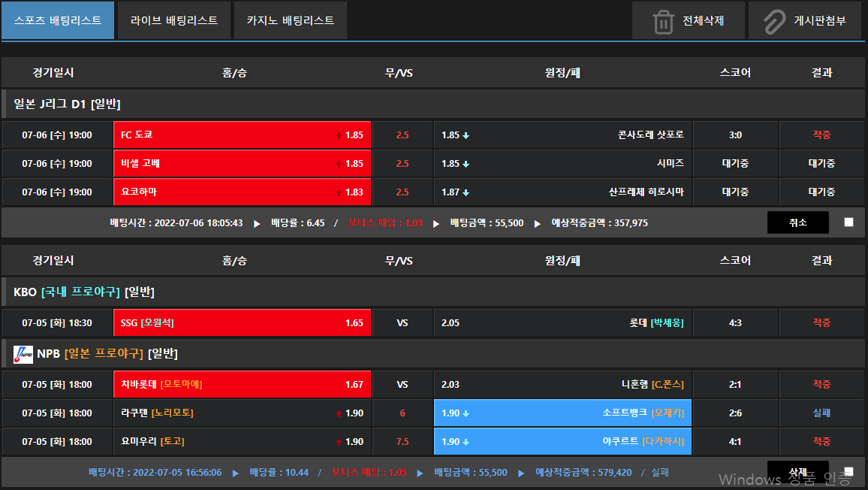Click blue down arrow in 소프트뱅크 odds cell
Image resolution: width=868 pixels, height=490 pixels.
[x=466, y=413]
